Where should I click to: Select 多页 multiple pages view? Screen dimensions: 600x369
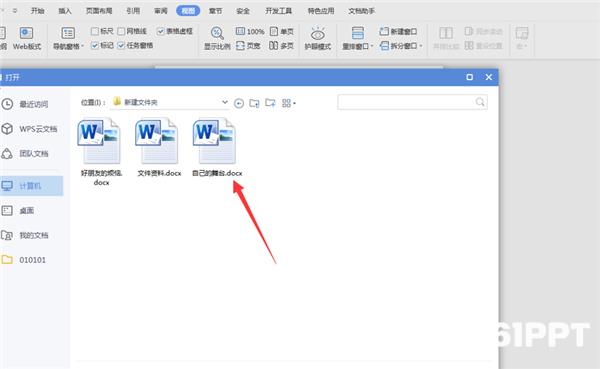[282, 46]
